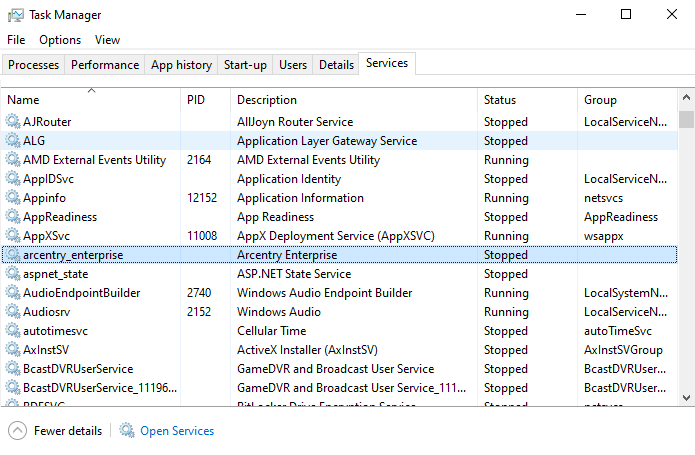This screenshot has width=695, height=455.
Task: Switch to the Performance tab
Action: point(105,65)
